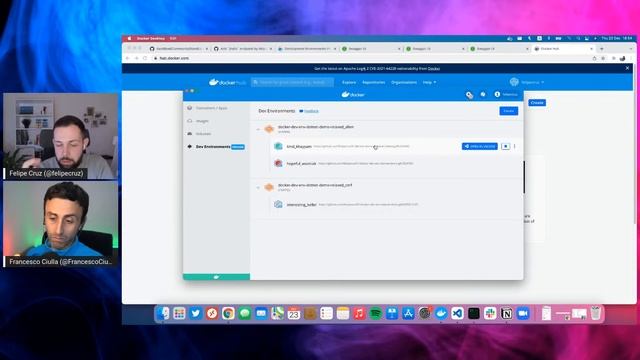Dismiss the Log4j vulnerability banner
The width and height of the screenshot is (640, 360).
[627, 68]
